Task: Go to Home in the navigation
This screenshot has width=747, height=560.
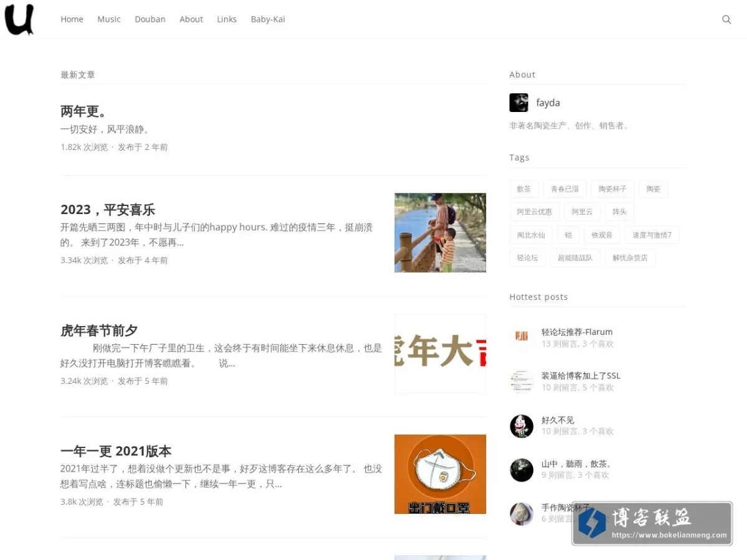Action: (x=72, y=19)
